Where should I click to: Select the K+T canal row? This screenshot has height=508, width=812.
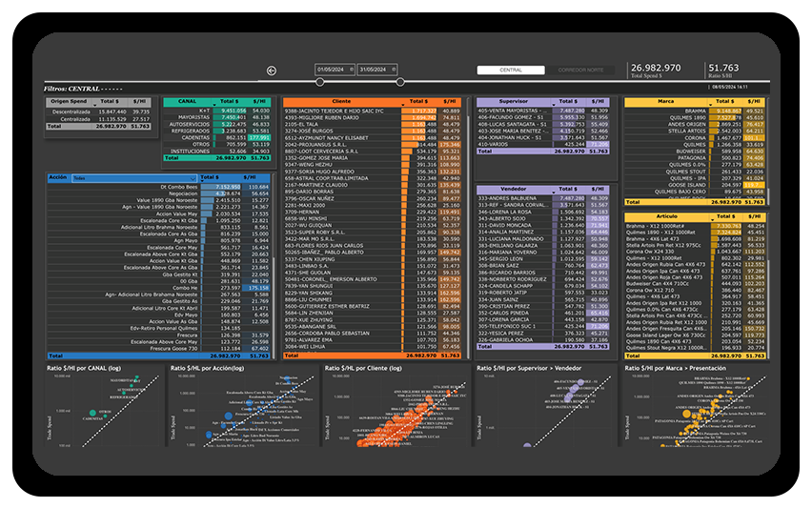217,111
